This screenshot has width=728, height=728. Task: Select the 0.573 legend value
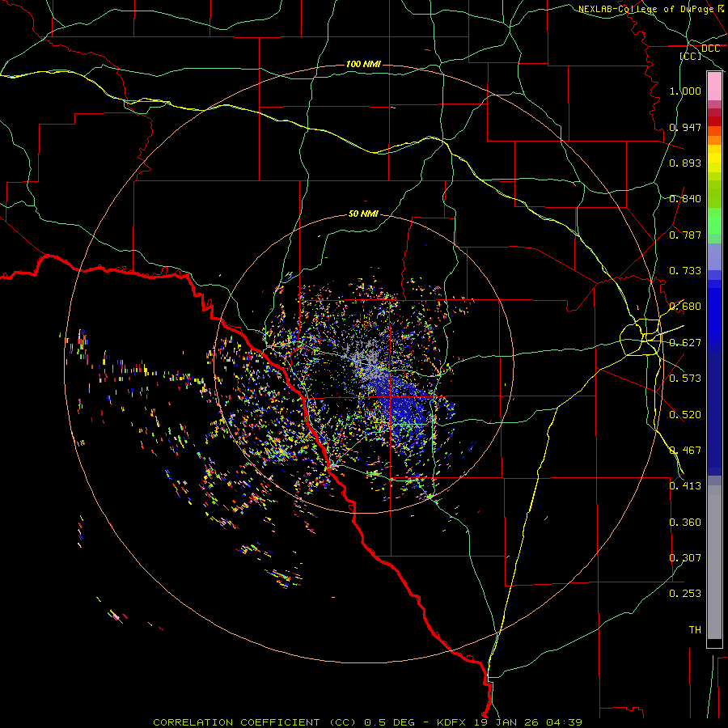[685, 379]
